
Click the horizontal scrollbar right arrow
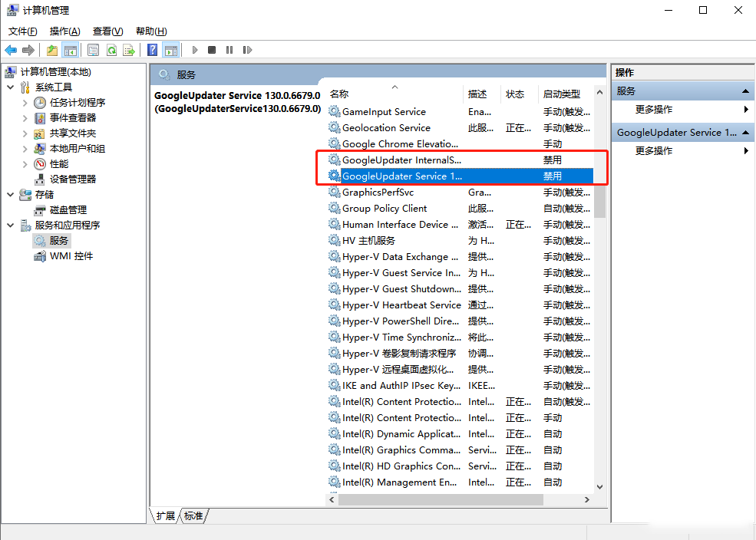[587, 499]
